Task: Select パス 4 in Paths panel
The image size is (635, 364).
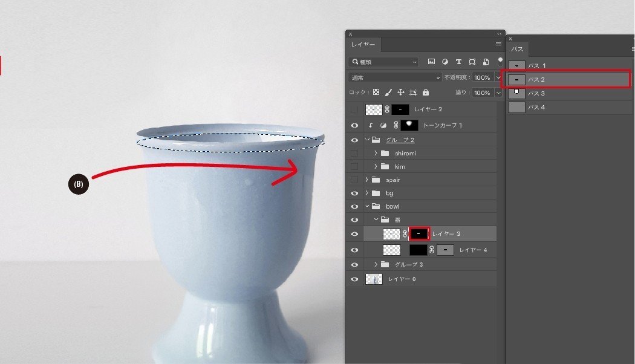Action: pyautogui.click(x=569, y=107)
